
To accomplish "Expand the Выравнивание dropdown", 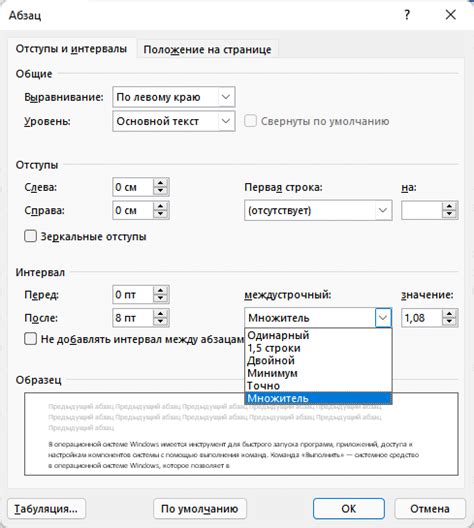I will (x=226, y=97).
